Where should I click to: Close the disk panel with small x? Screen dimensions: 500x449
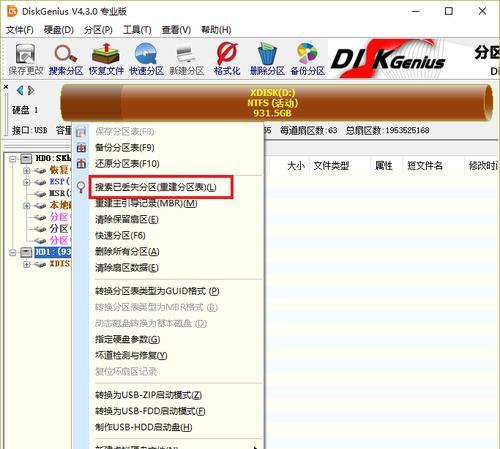tap(6, 87)
